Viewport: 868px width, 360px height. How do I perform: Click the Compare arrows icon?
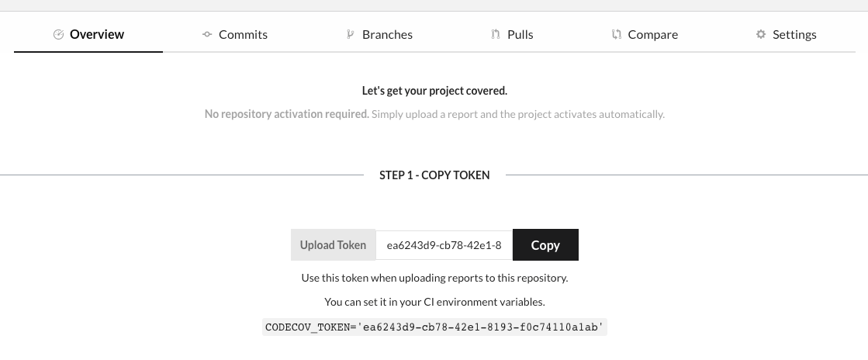coord(616,34)
